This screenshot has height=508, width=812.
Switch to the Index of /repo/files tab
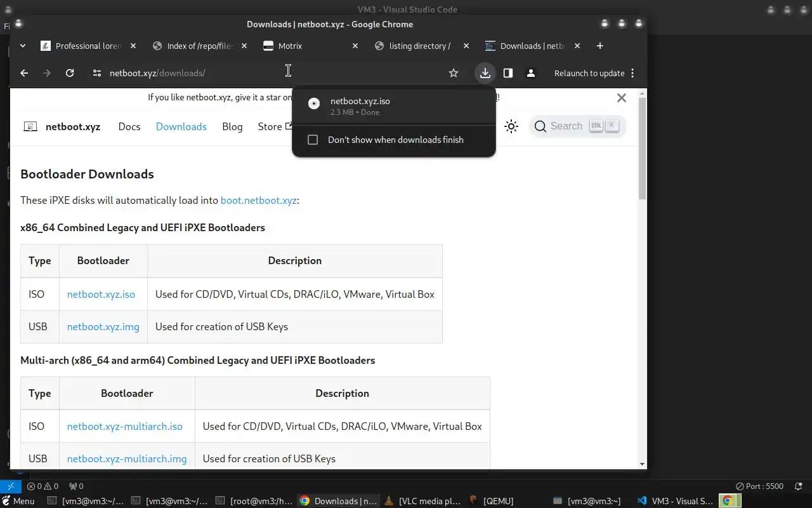(x=200, y=46)
